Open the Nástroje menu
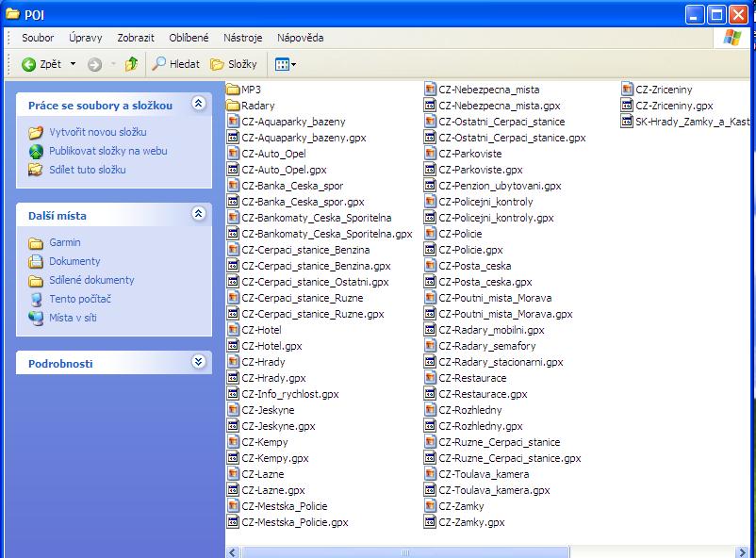This screenshot has height=558, width=756. coord(242,38)
